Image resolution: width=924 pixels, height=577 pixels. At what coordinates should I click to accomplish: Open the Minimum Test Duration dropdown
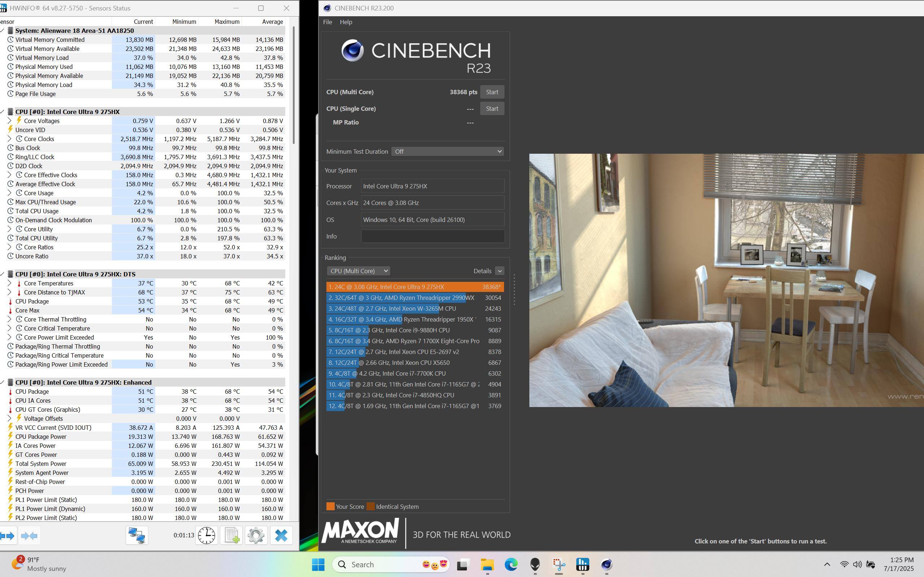(x=447, y=152)
